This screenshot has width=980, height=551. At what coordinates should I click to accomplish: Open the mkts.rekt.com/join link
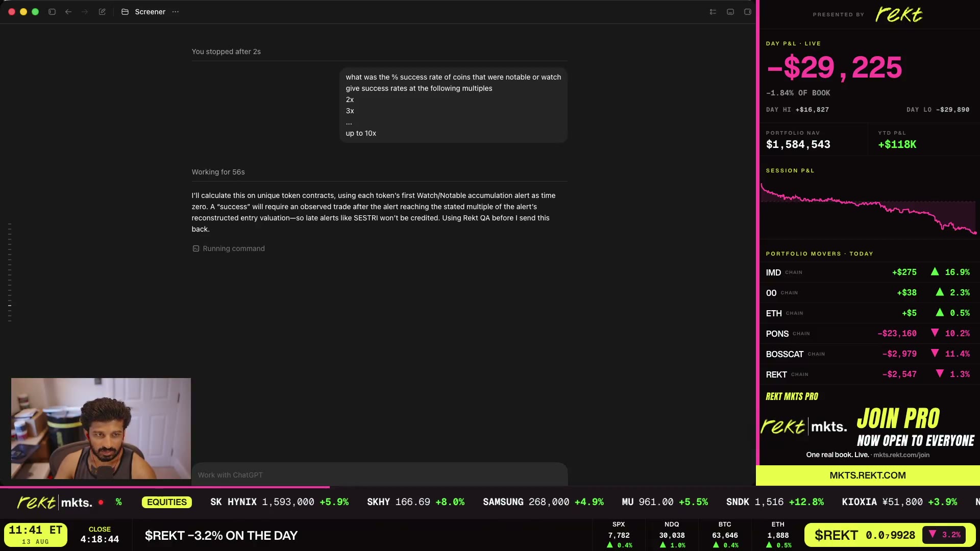[x=901, y=455]
